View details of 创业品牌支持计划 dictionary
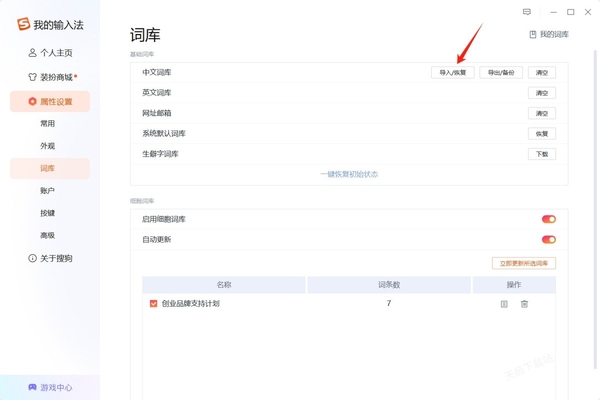This screenshot has width=600, height=400. pyautogui.click(x=504, y=304)
